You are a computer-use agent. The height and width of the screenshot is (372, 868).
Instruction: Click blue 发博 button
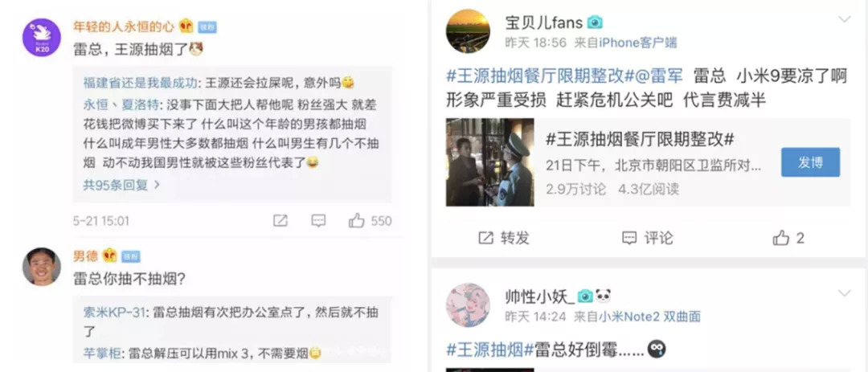810,162
